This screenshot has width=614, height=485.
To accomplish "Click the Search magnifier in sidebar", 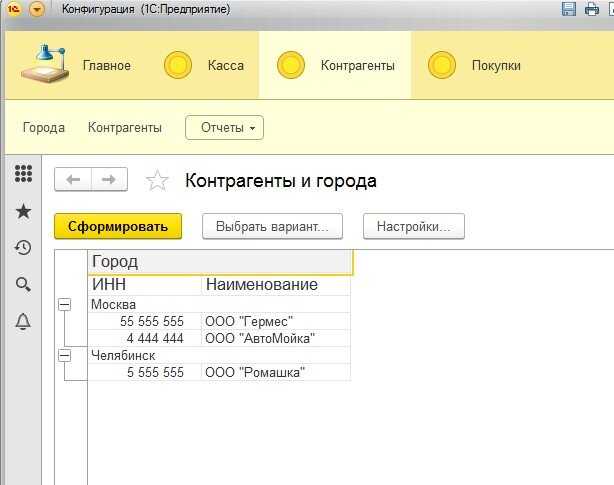I will point(23,285).
